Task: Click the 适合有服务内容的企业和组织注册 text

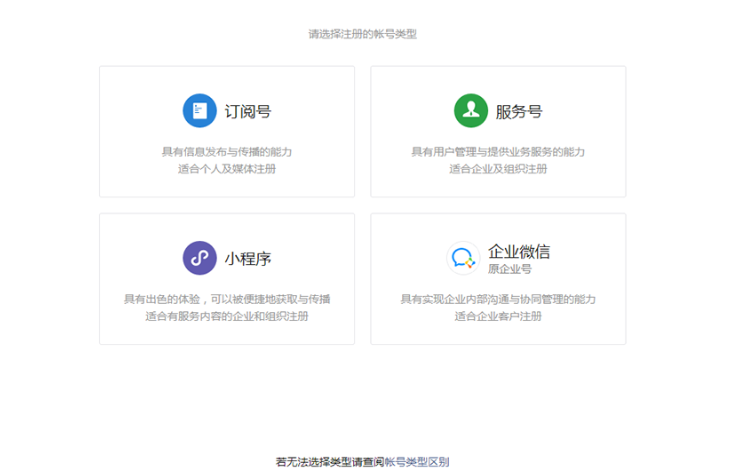Action: pos(227,316)
